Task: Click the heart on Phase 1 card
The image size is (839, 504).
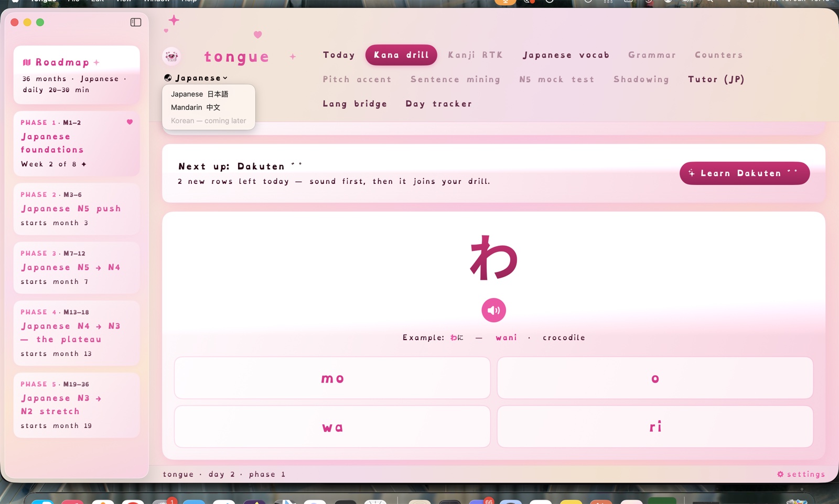Action: click(130, 122)
